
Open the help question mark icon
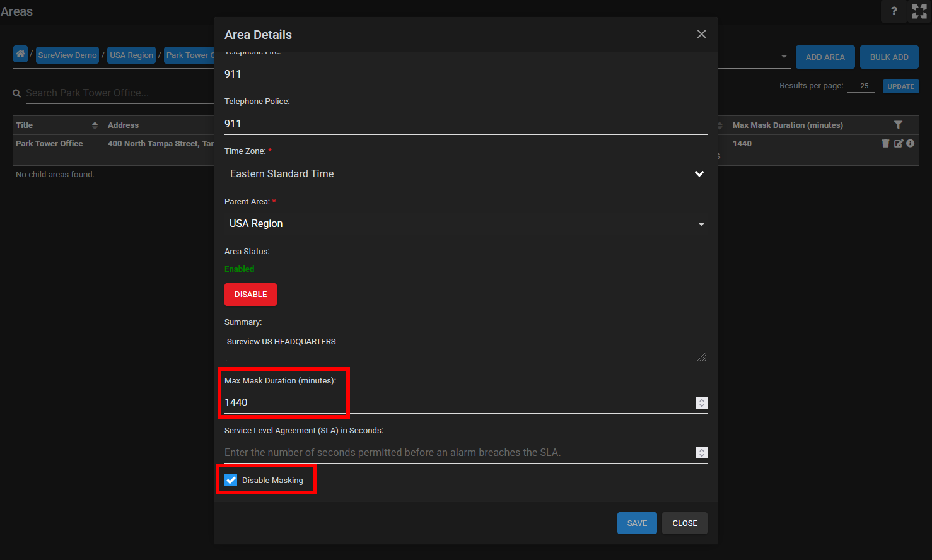[894, 11]
